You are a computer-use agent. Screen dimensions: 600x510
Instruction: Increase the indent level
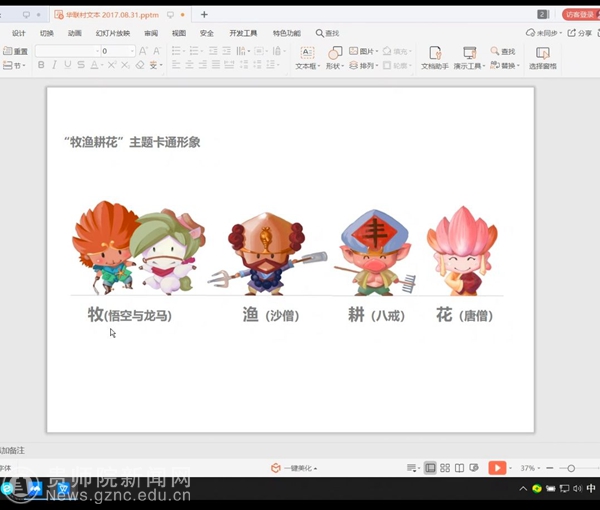click(x=227, y=51)
